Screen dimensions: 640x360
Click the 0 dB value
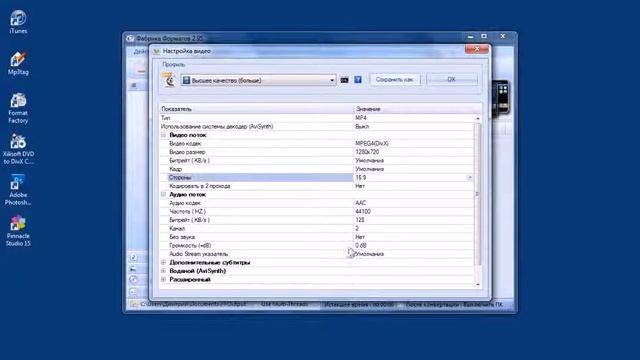[x=361, y=245]
